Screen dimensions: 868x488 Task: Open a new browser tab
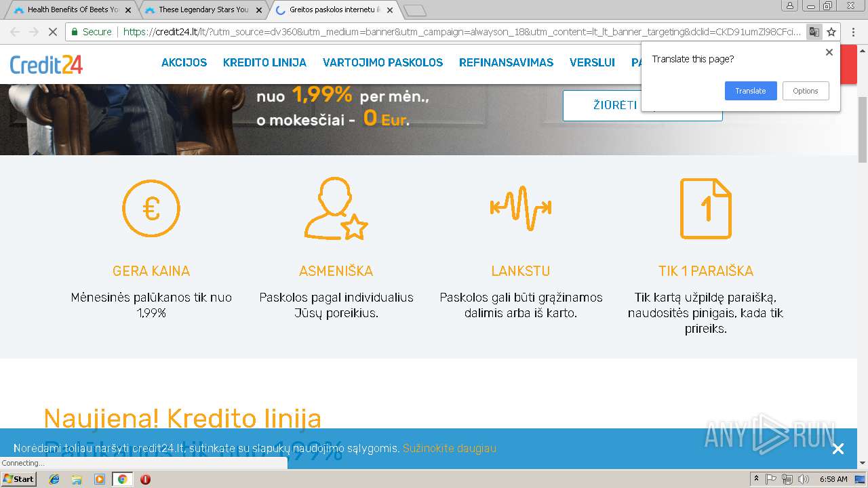[414, 10]
